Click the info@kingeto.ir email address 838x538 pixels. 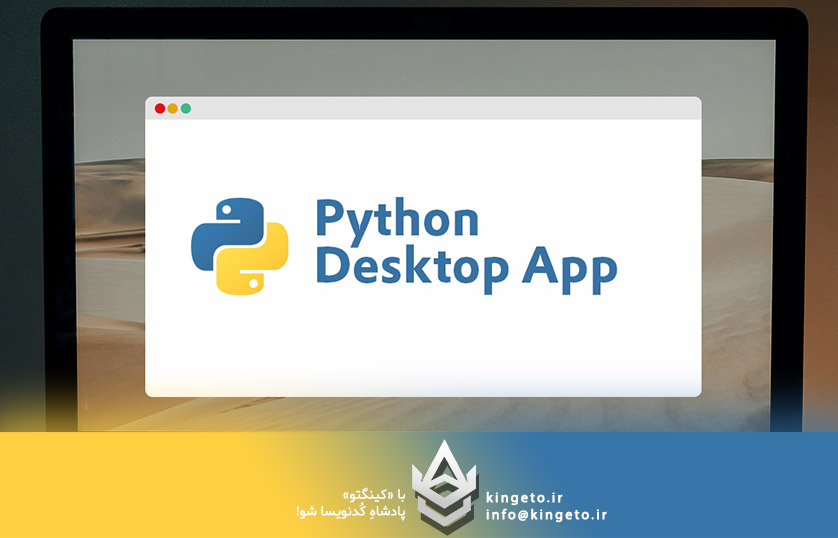pos(546,515)
